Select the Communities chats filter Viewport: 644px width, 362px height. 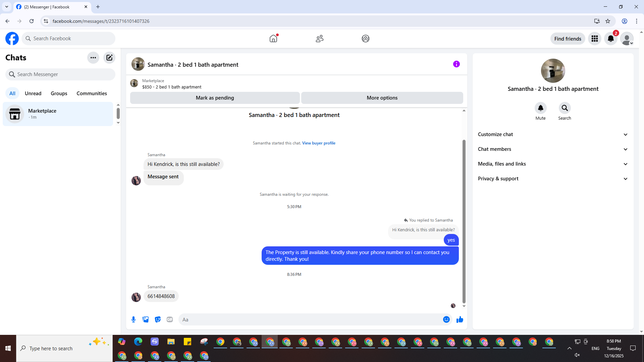tap(92, 94)
